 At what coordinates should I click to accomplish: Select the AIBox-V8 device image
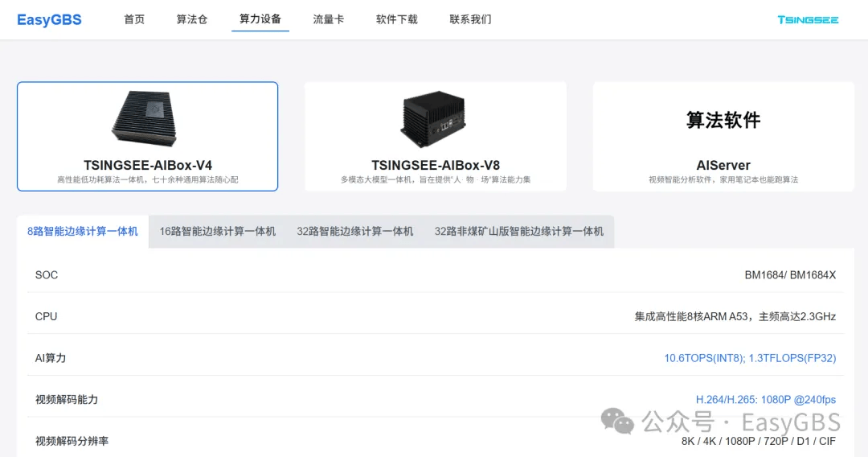(x=433, y=119)
